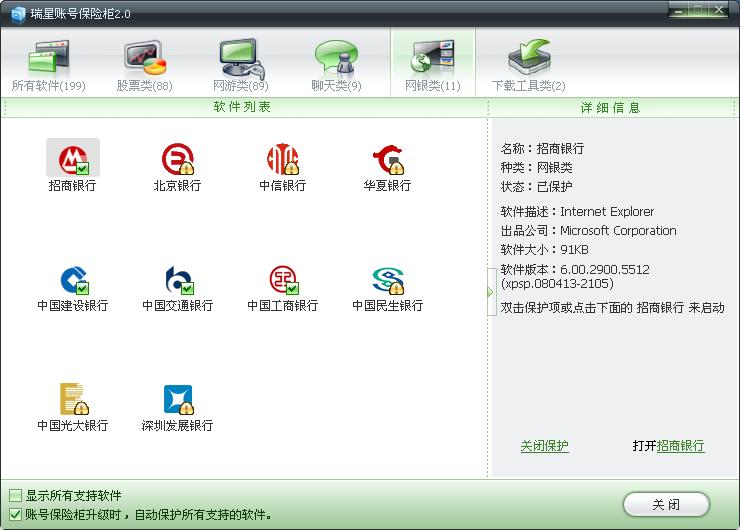The image size is (740, 530).
Task: Enable 显示所有支持软件 checkbox
Action: pyautogui.click(x=16, y=496)
